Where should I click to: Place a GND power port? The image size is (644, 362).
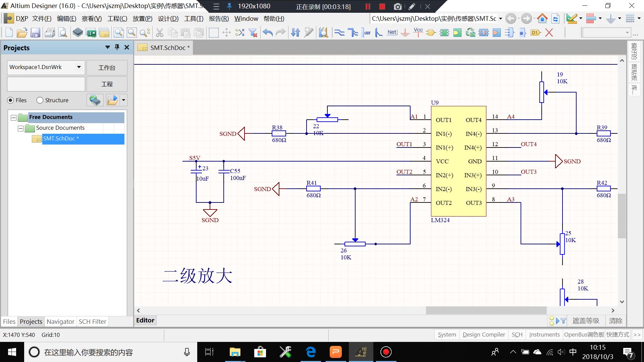(x=405, y=33)
